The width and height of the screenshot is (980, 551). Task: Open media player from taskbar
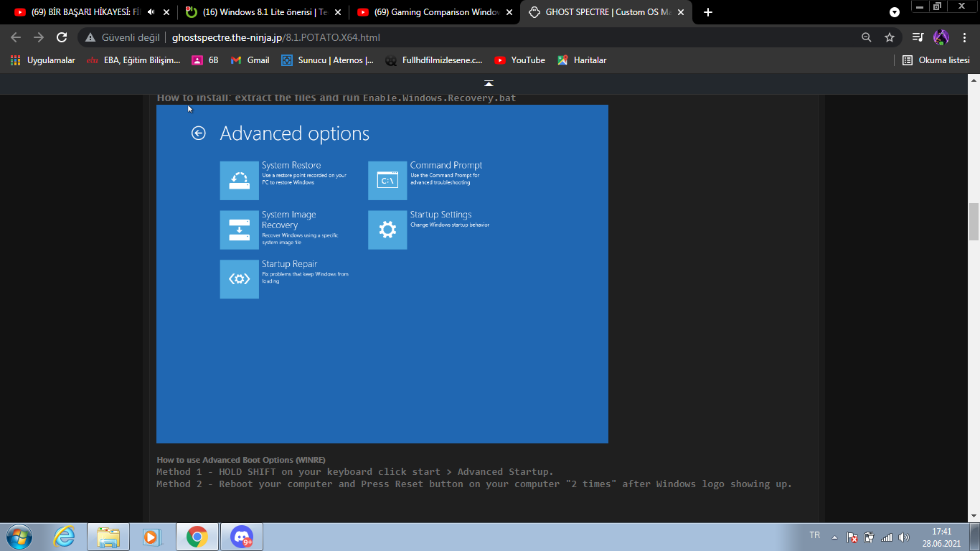point(151,537)
